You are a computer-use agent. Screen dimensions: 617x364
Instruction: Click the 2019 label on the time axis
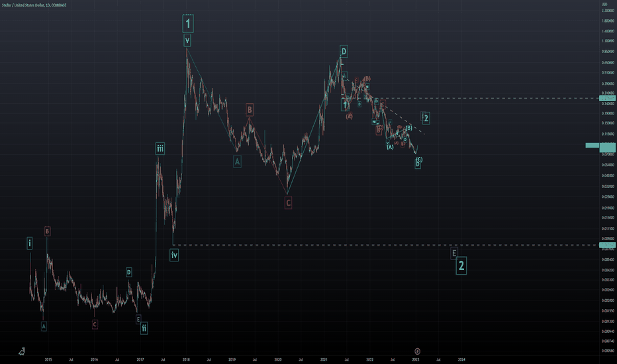click(232, 359)
